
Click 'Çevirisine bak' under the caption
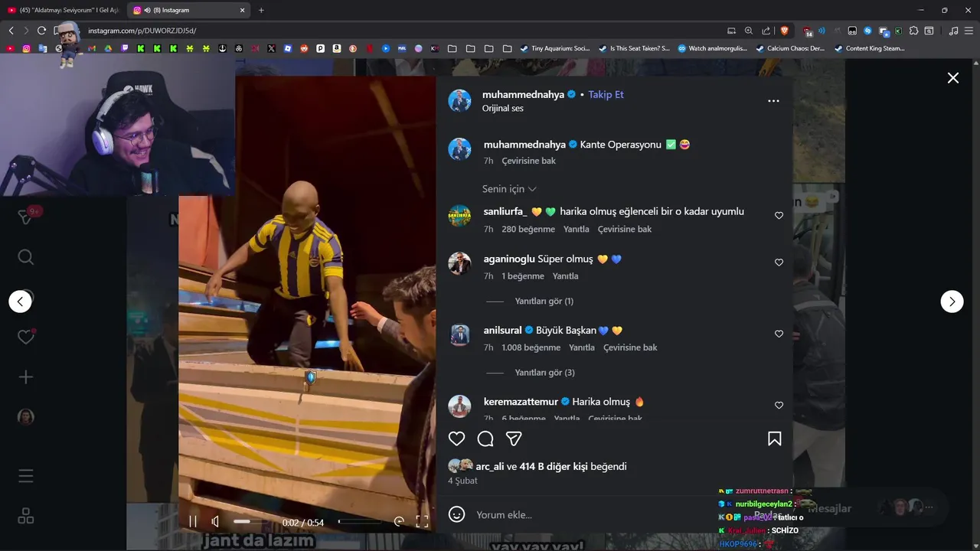pos(528,161)
